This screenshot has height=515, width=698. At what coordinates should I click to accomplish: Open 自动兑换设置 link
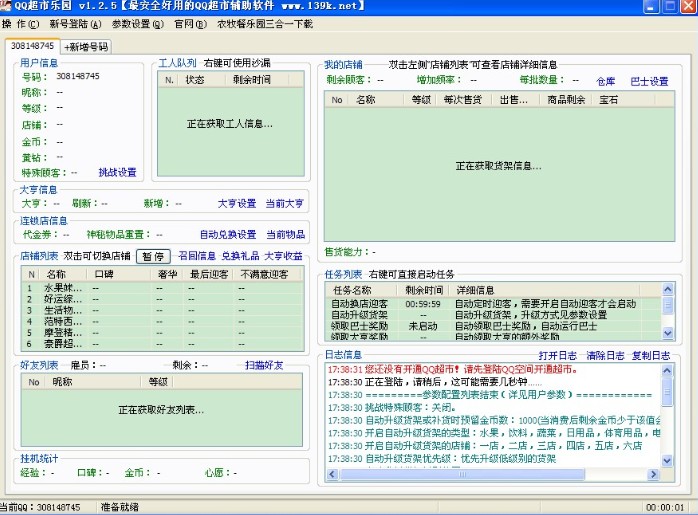coord(228,235)
